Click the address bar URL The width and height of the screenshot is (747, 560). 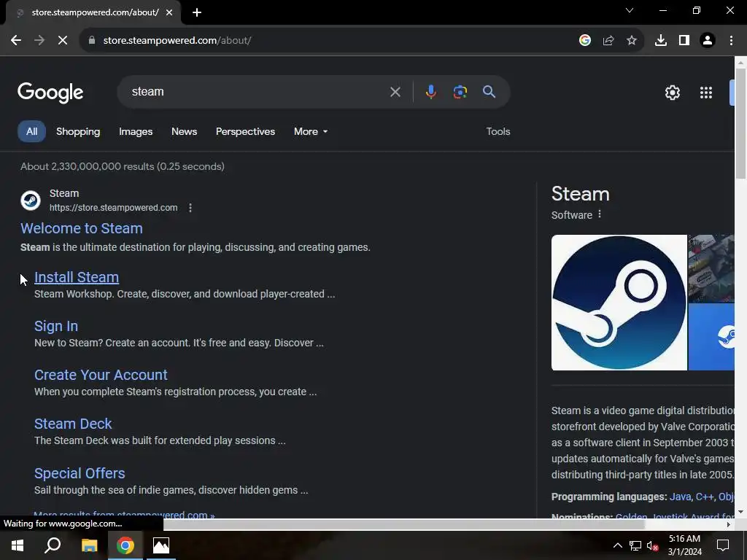pos(177,41)
